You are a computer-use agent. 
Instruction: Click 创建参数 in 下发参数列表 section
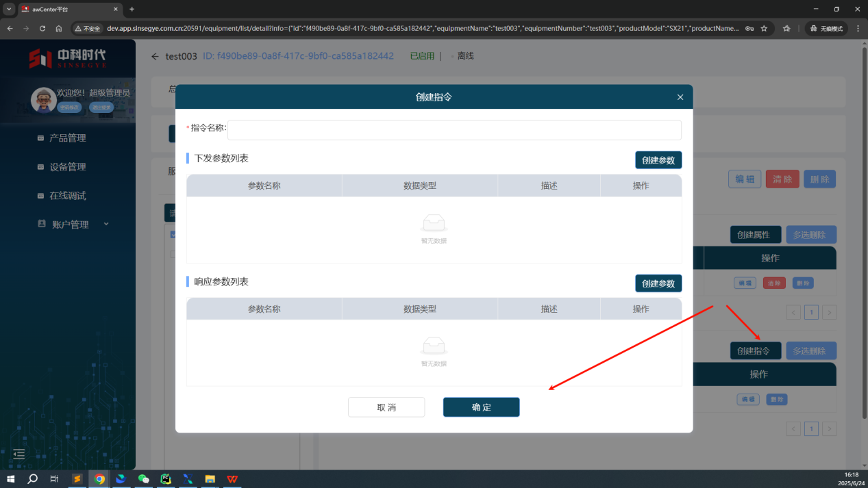click(658, 160)
